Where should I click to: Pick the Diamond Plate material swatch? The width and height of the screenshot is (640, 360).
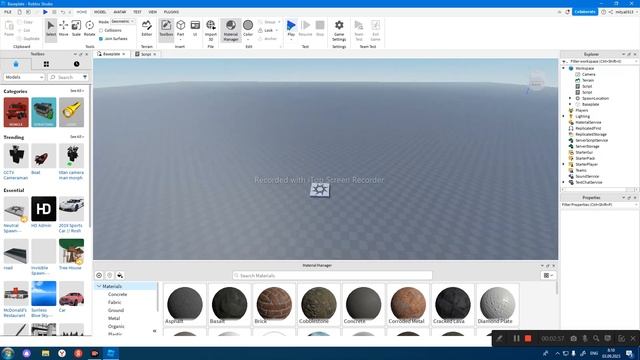point(497,304)
